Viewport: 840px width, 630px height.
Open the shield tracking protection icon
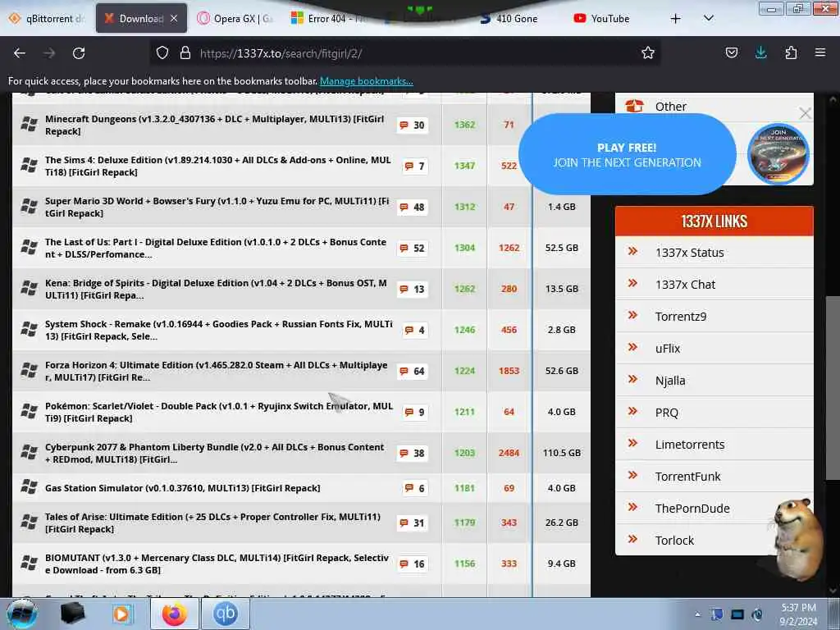point(162,53)
